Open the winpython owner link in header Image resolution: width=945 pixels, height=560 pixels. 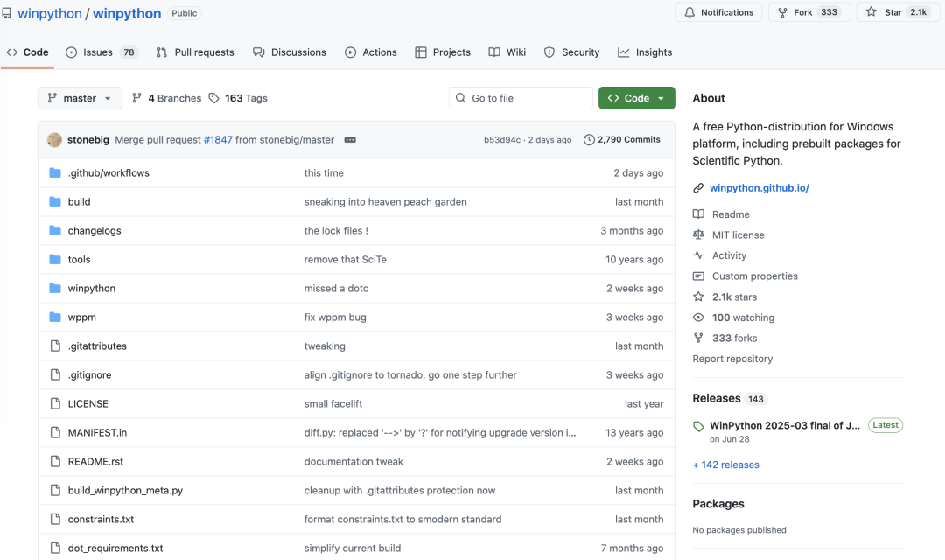click(x=49, y=13)
